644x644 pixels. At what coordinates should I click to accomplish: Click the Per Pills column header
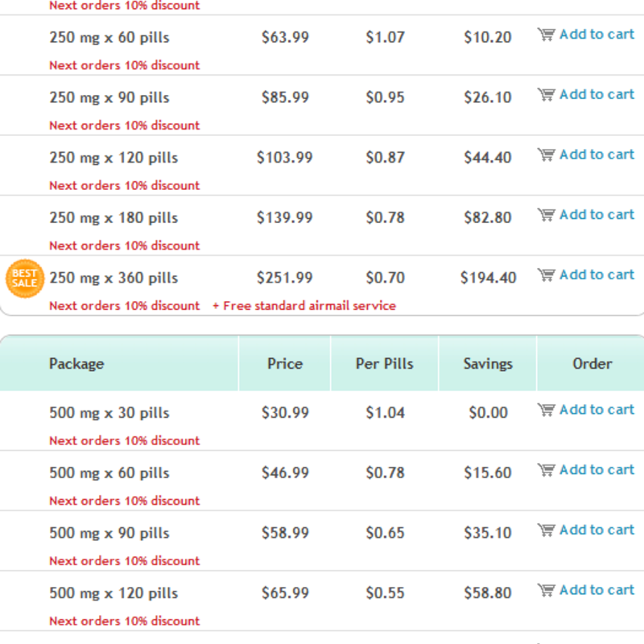[x=385, y=364]
